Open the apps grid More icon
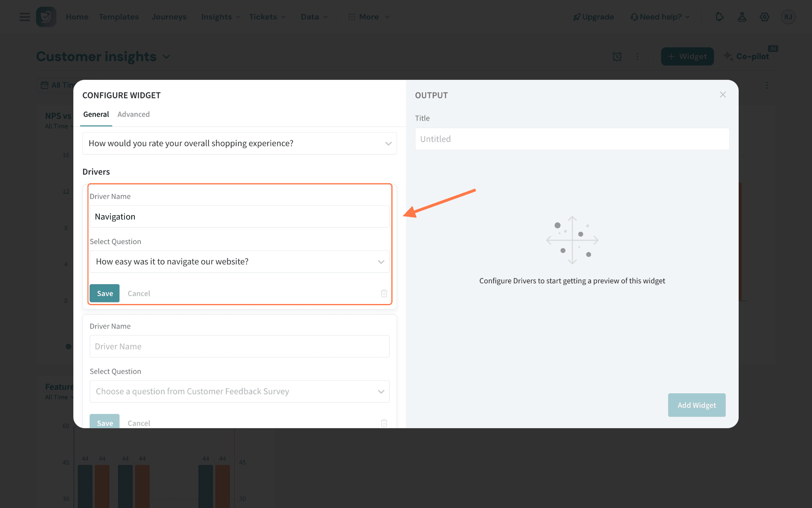 click(x=351, y=17)
